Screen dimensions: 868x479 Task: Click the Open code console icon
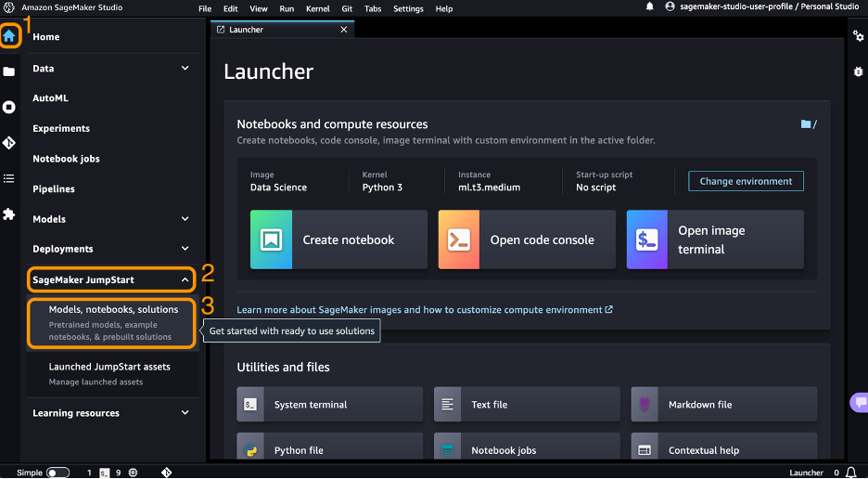(x=459, y=239)
